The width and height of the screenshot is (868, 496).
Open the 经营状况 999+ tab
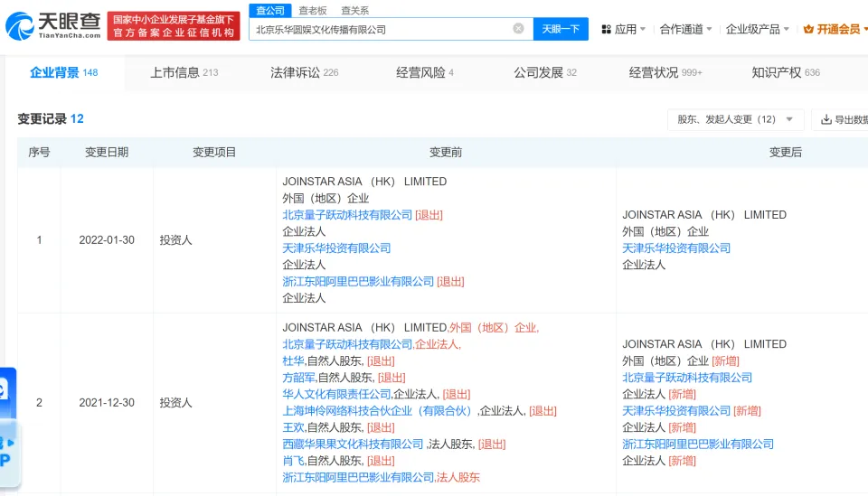click(665, 72)
